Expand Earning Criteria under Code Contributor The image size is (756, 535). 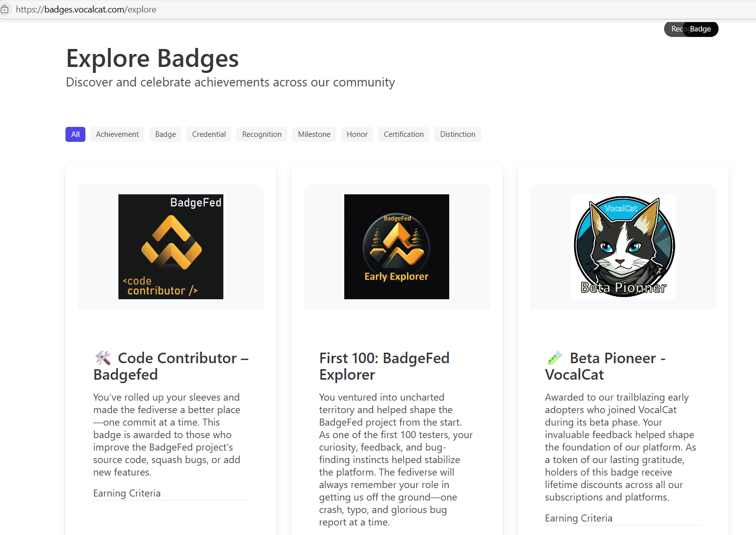pyautogui.click(x=127, y=494)
